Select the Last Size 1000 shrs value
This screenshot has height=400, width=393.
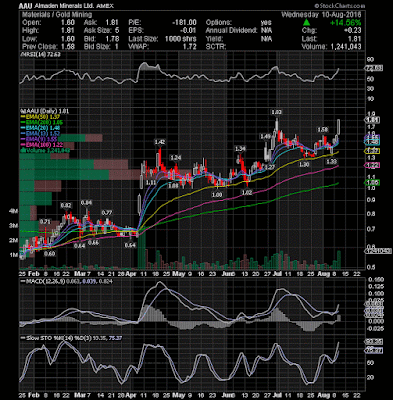[180, 39]
